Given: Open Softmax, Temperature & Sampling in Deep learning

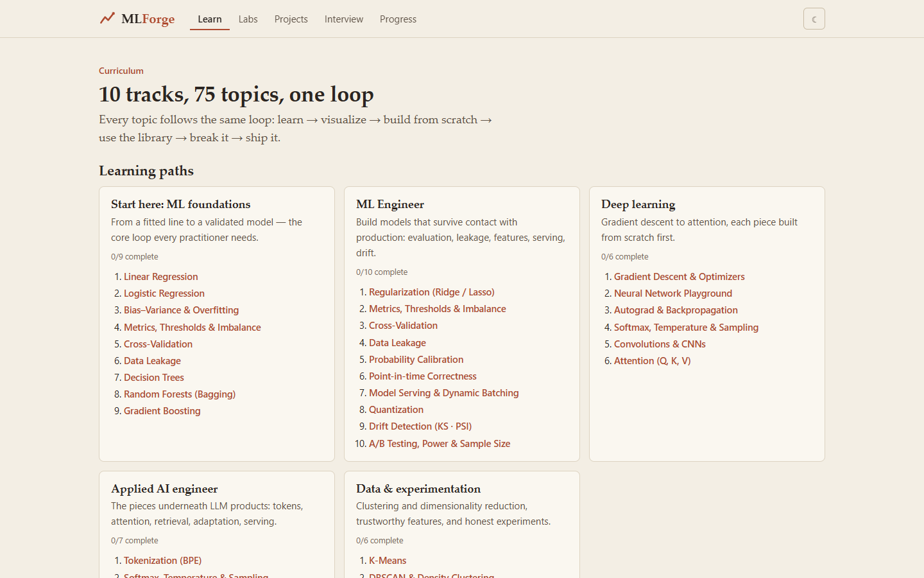Looking at the screenshot, I should click(686, 328).
